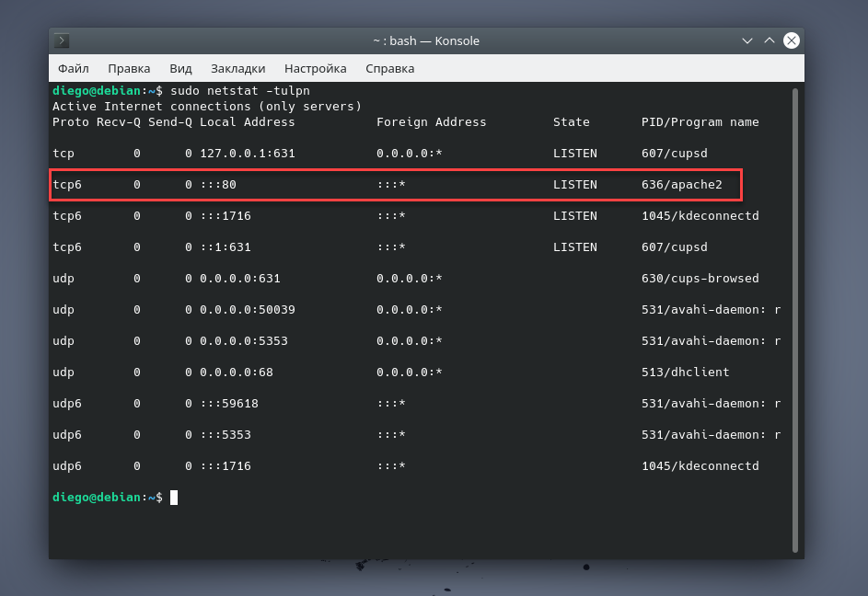
Task: Click the "sudo netstat -tulpn" command text
Action: (240, 91)
